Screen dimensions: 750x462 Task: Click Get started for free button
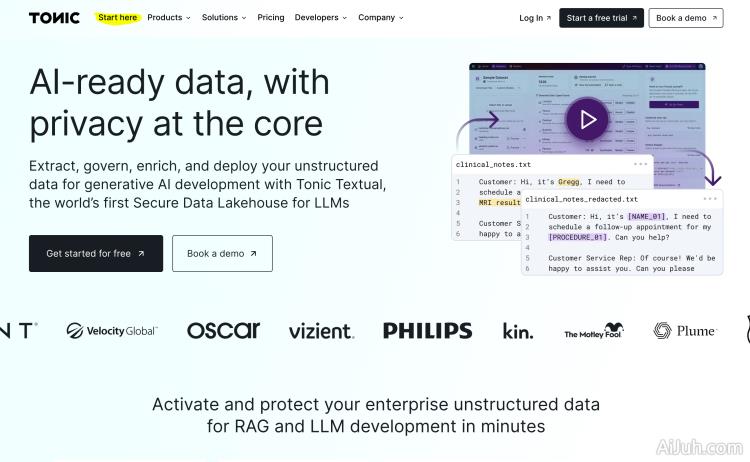95,254
